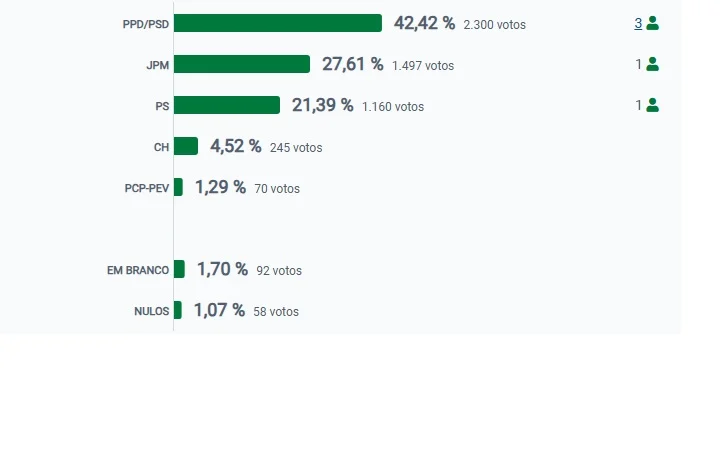Click the PCP-PEV party label
The height and width of the screenshot is (456, 726).
(147, 188)
